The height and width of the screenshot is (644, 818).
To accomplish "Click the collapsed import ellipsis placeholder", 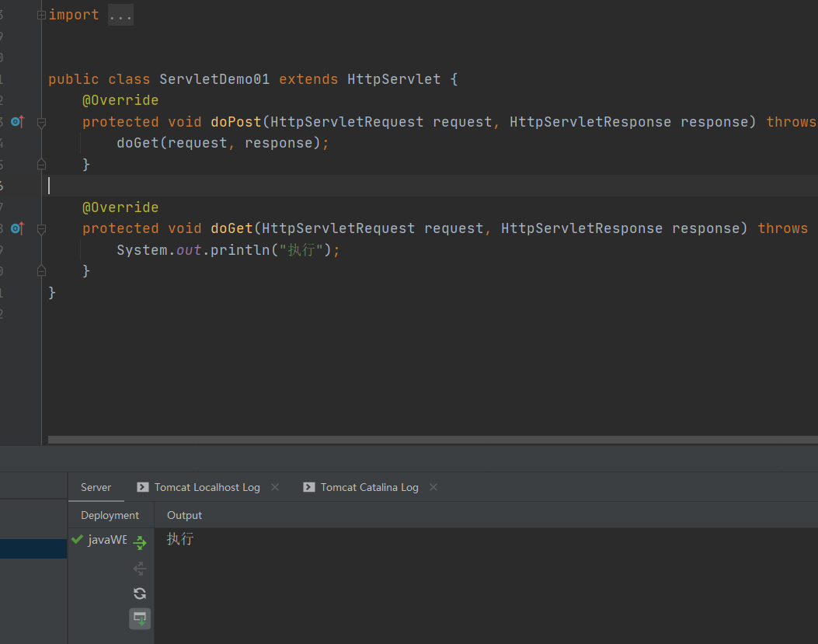I will click(x=120, y=15).
